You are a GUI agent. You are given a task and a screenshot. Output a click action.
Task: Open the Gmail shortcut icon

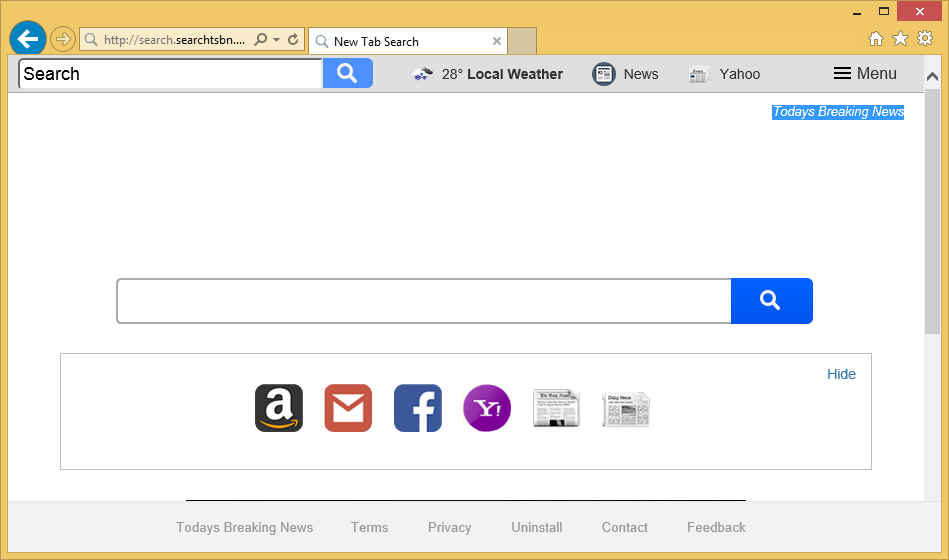coord(348,408)
